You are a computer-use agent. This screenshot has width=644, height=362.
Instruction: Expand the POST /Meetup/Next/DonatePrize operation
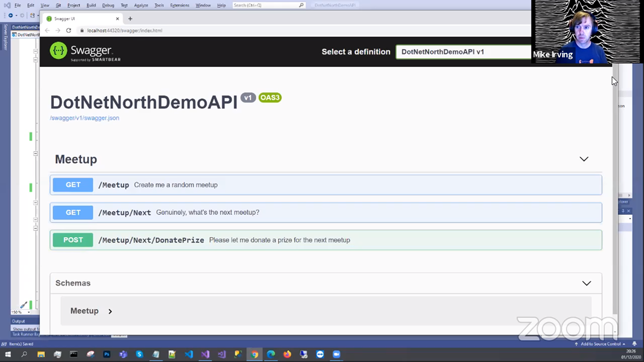coord(326,240)
